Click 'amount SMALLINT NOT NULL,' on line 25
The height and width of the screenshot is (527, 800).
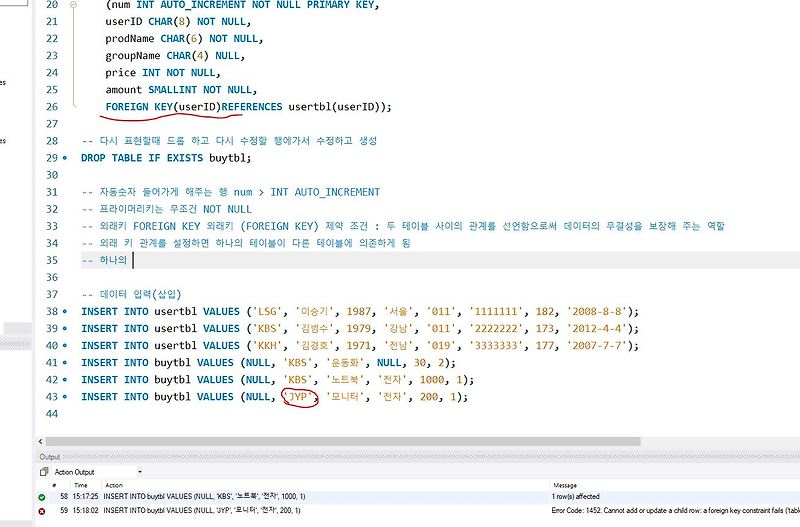tap(181, 90)
